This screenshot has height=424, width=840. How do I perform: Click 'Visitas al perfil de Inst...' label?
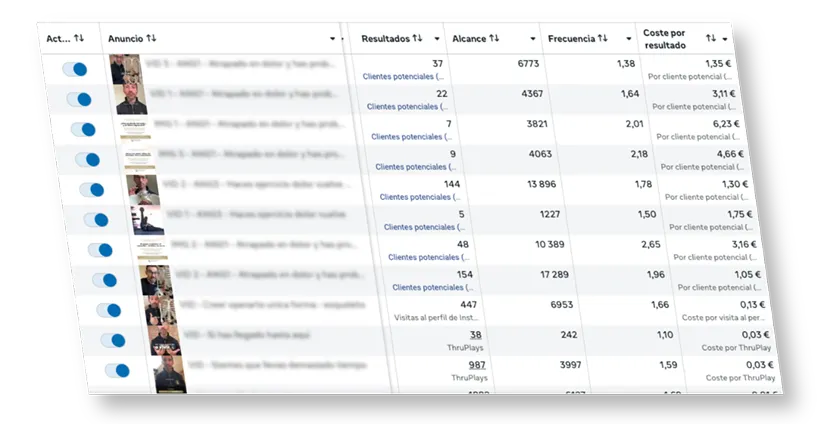click(436, 317)
